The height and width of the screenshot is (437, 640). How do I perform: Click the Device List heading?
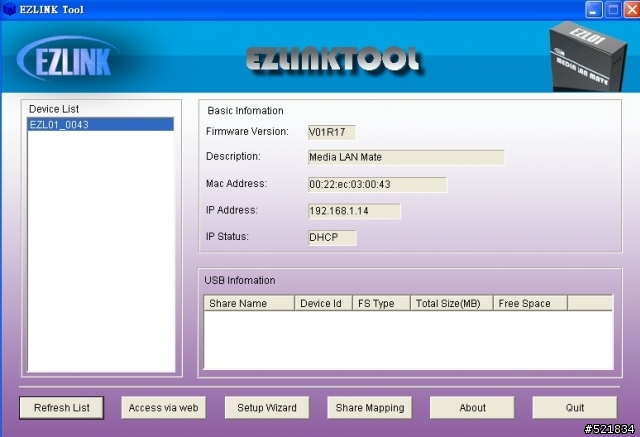[54, 109]
